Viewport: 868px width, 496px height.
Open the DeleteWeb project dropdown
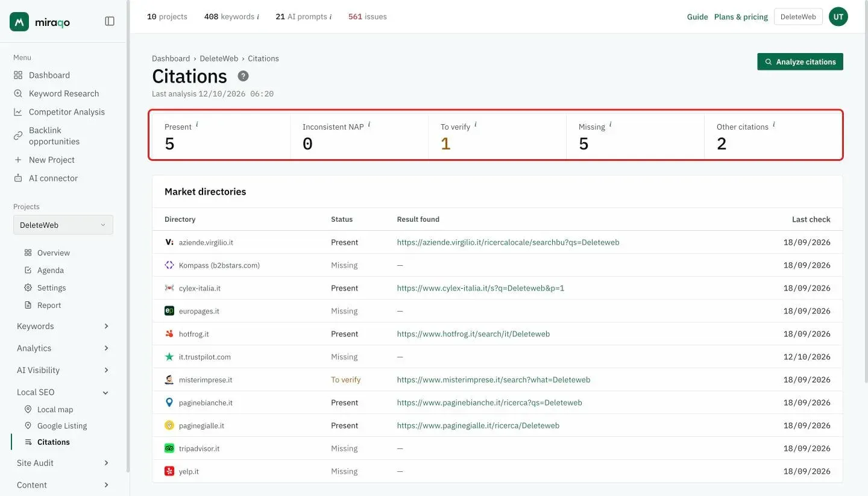point(63,225)
